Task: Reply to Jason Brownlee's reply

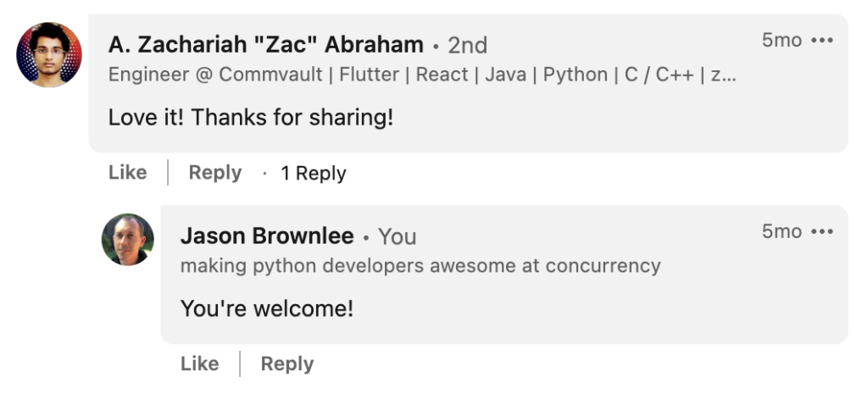Action: pos(287,364)
